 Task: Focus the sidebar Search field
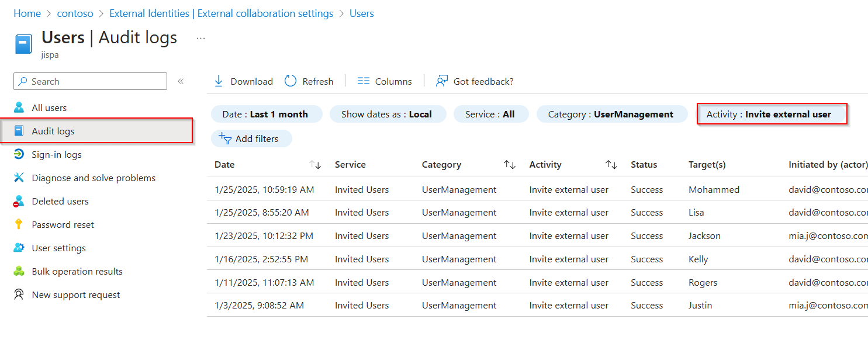tap(91, 81)
